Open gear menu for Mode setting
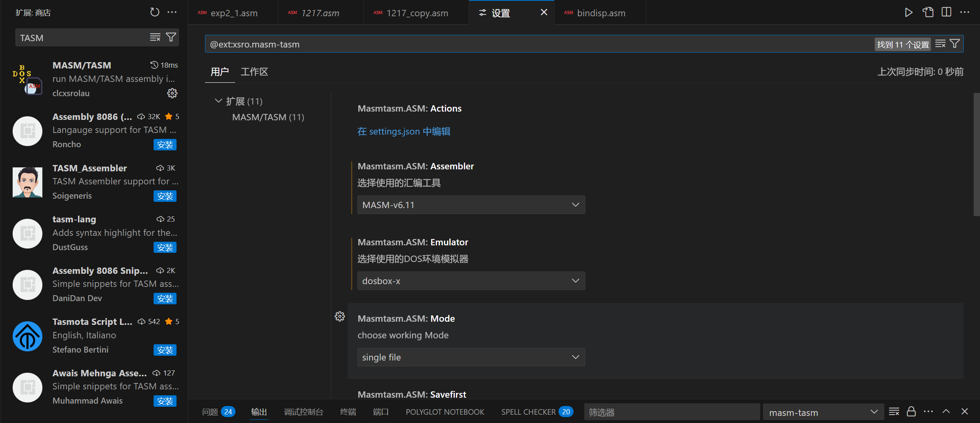Image resolution: width=980 pixels, height=423 pixels. (x=340, y=317)
